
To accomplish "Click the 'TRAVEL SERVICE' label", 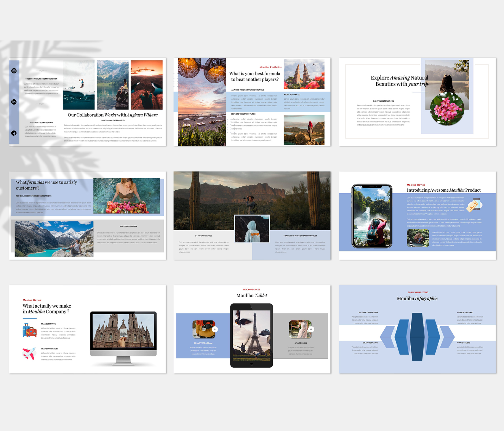I will coord(48,324).
